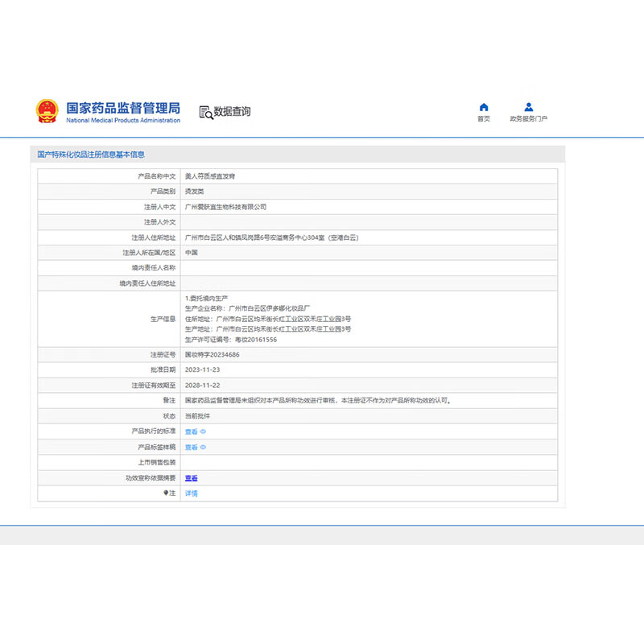
Task: Click the 国产特殊化妆品注册信息基本信息 section header
Action: click(x=91, y=154)
